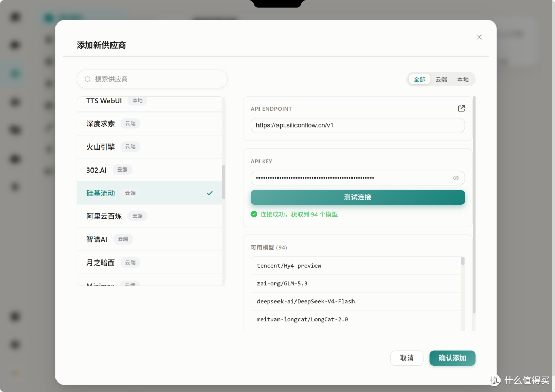Click the search magnifier icon
This screenshot has width=555, height=392.
tap(87, 79)
